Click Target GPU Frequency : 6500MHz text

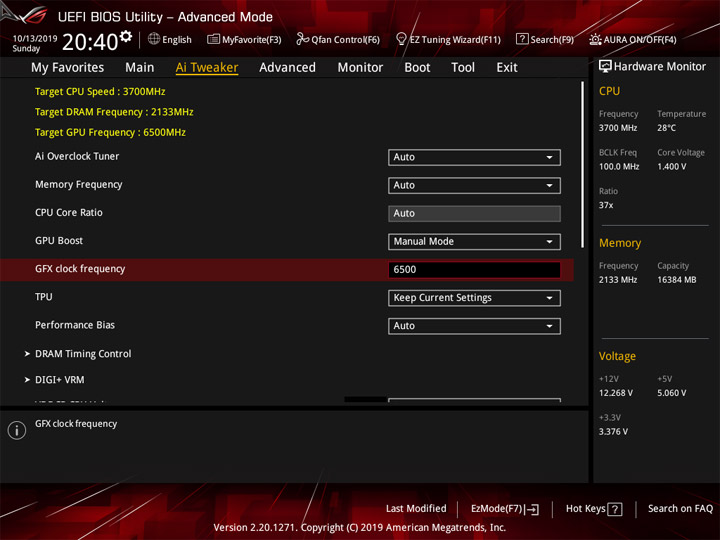(110, 132)
